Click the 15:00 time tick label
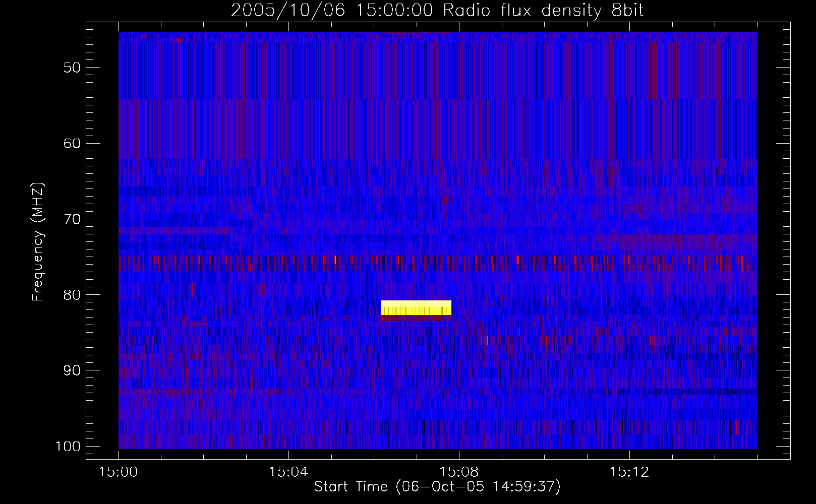816x504 pixels. pos(119,472)
